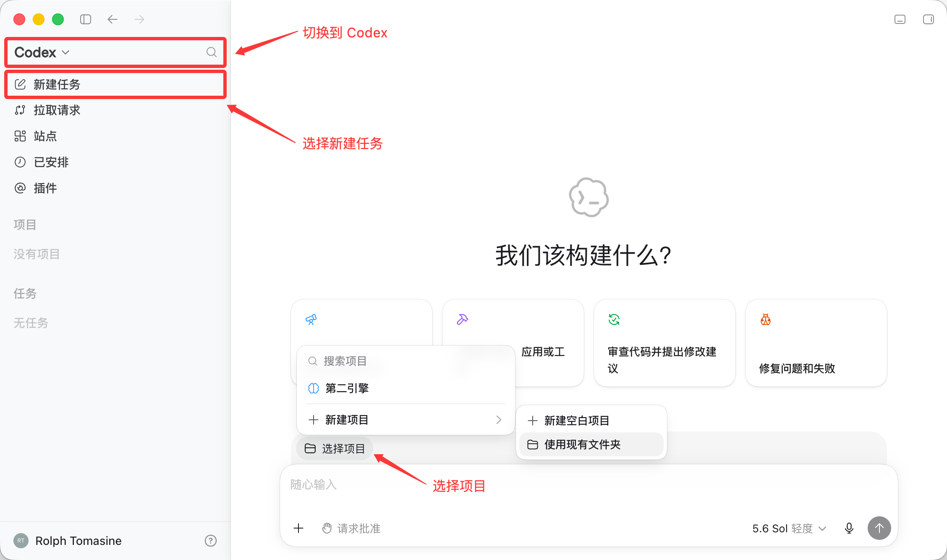Viewport: 947px width, 560px height.
Task: Toggle the sidebar panel icon
Action: 86,19
